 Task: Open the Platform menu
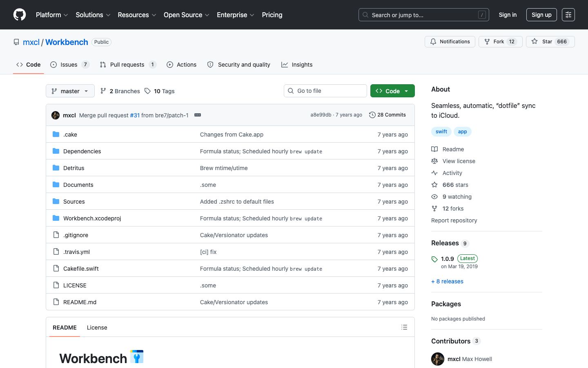(52, 15)
